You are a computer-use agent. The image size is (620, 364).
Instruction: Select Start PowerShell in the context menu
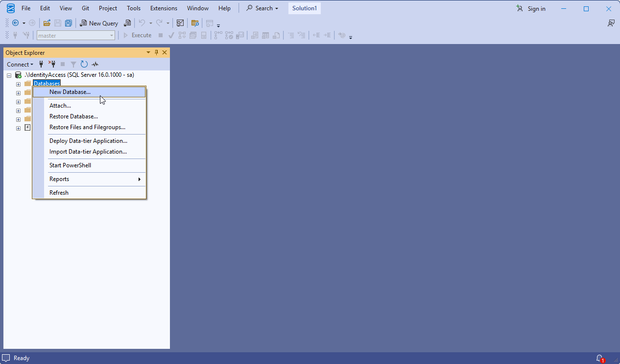point(89,165)
